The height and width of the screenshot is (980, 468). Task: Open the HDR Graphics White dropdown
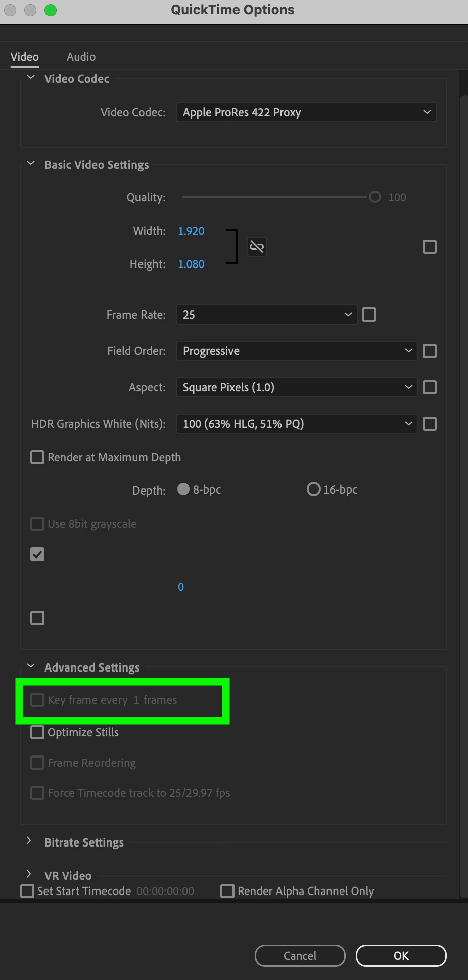coord(297,424)
